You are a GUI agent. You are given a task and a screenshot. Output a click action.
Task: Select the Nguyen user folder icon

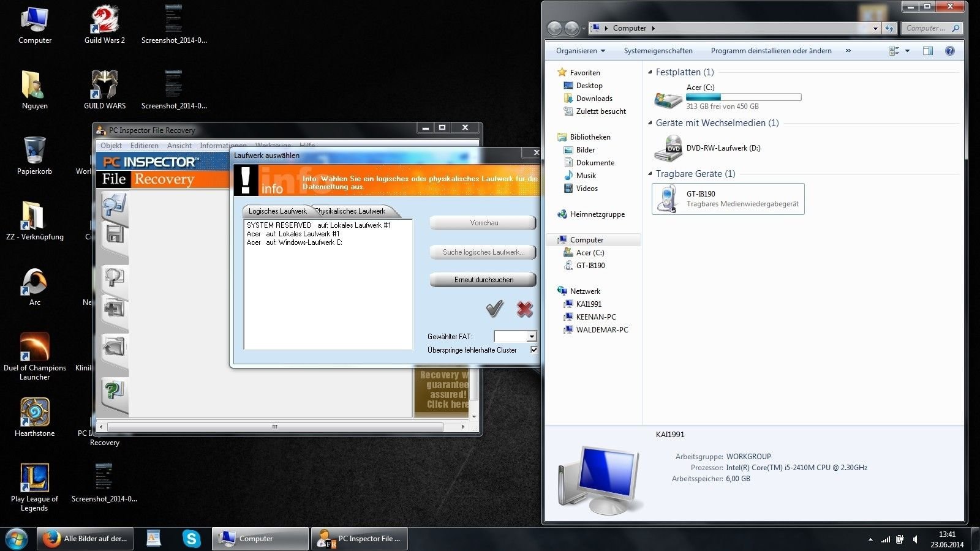(x=35, y=89)
